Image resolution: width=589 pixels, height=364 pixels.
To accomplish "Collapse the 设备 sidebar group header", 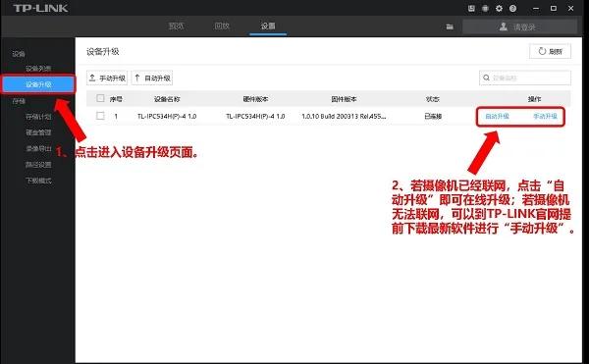I will click(19, 54).
